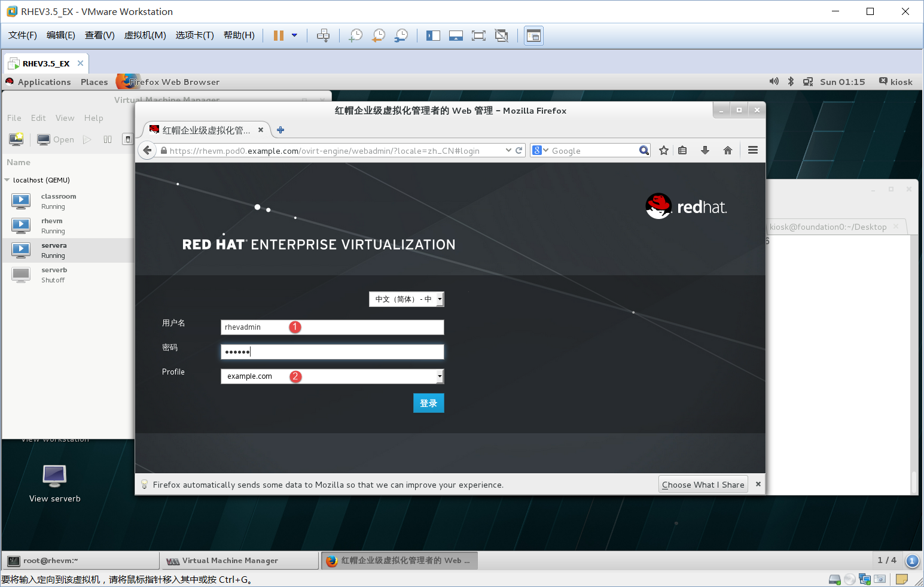
Task: Open the Firefox hamburger menu
Action: pyautogui.click(x=753, y=150)
